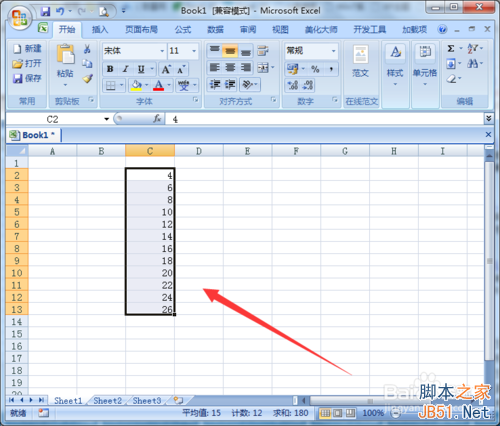Click the Name Box showing C2
This screenshot has height=426, width=500.
(58, 119)
